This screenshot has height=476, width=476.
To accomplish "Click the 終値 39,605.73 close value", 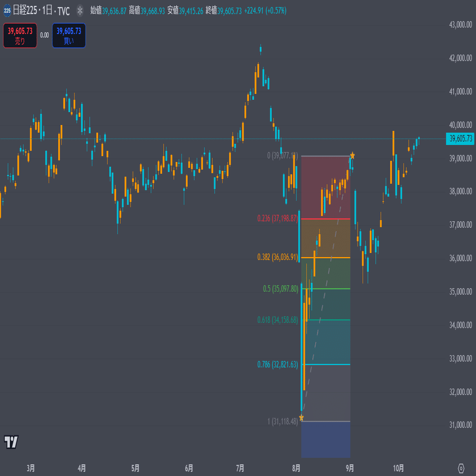I will [x=224, y=11].
